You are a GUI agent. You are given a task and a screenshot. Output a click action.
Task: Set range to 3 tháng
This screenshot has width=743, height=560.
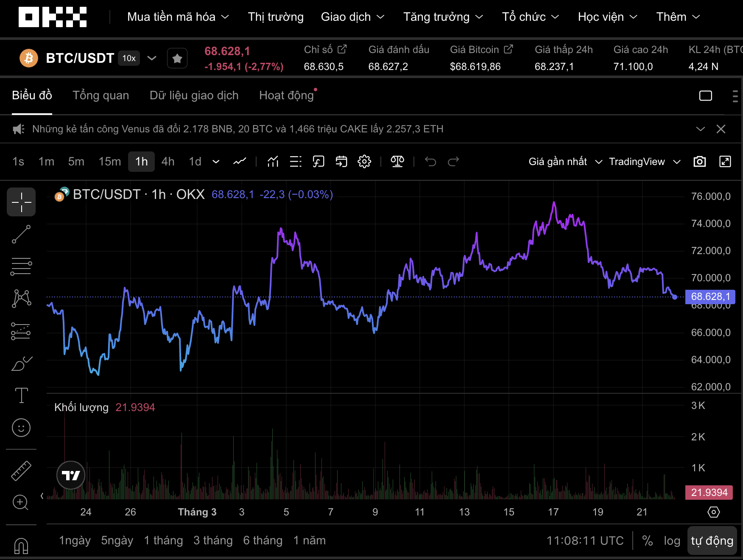coord(213,540)
